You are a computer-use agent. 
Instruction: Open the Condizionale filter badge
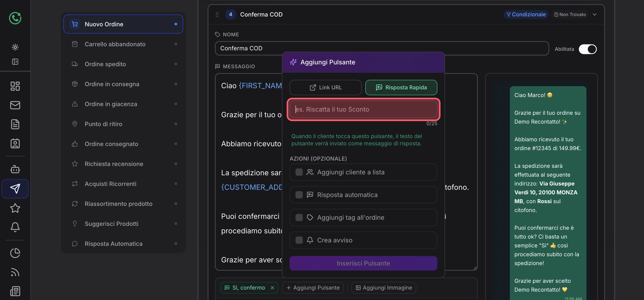(526, 15)
